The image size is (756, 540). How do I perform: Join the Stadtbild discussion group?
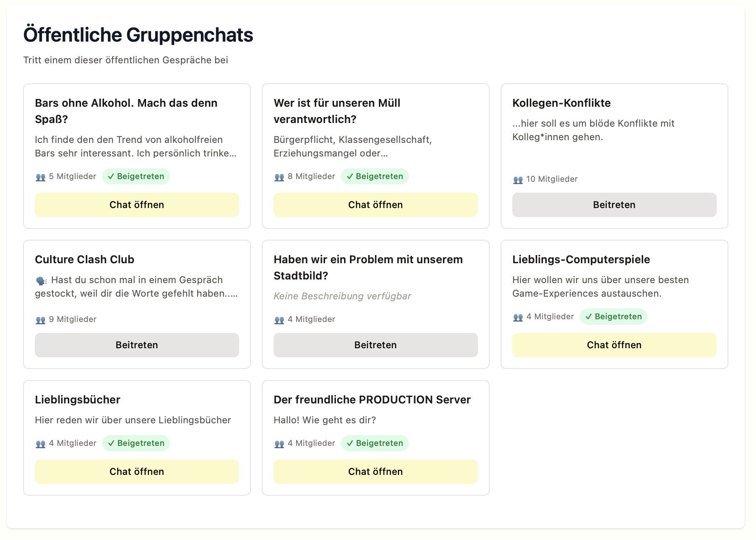375,345
